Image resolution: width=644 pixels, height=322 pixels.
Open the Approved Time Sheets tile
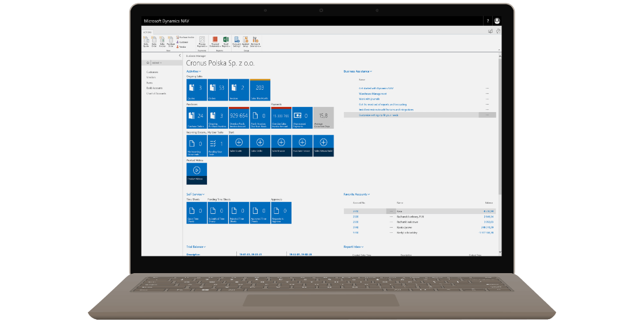tap(260, 213)
